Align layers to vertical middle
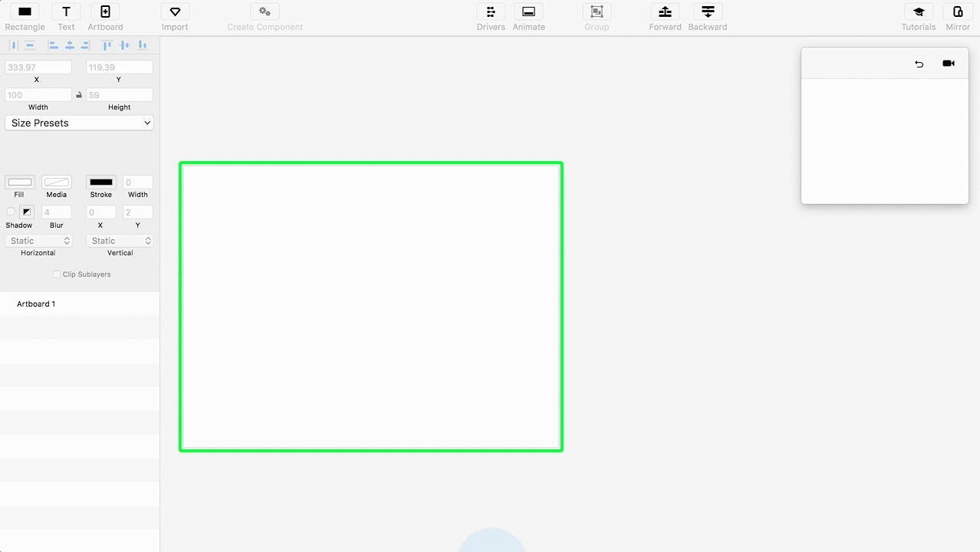 coord(125,46)
